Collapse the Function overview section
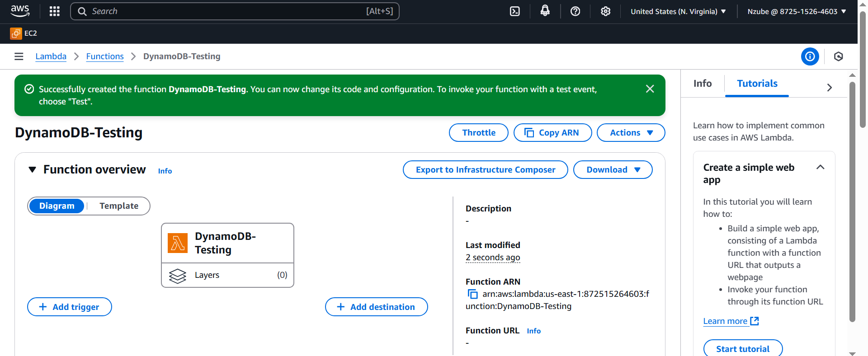 [x=32, y=170]
